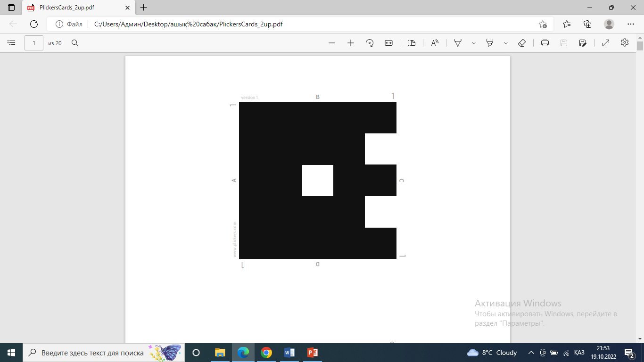
Task: Open the Windows Start menu
Action: tap(11, 353)
